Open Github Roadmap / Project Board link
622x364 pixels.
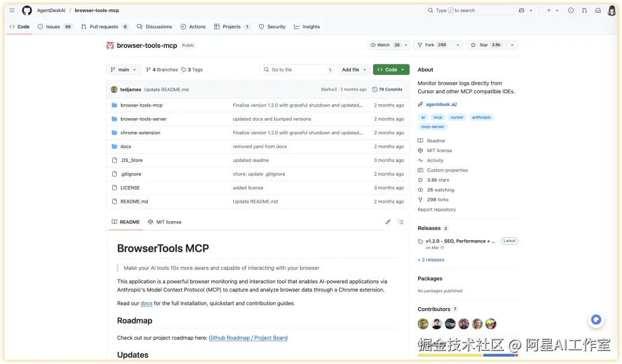point(248,338)
